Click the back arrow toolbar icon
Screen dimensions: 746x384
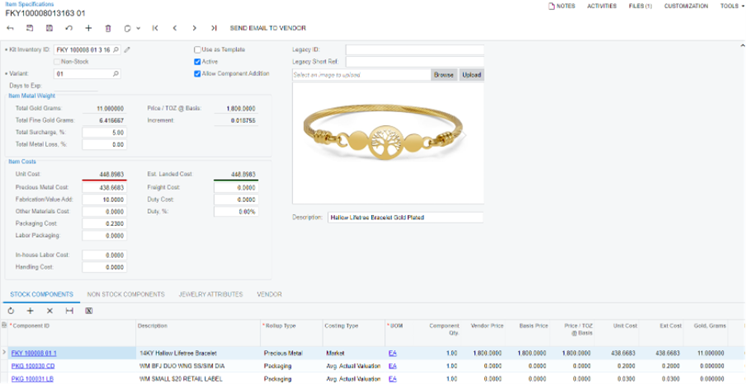tap(10, 29)
